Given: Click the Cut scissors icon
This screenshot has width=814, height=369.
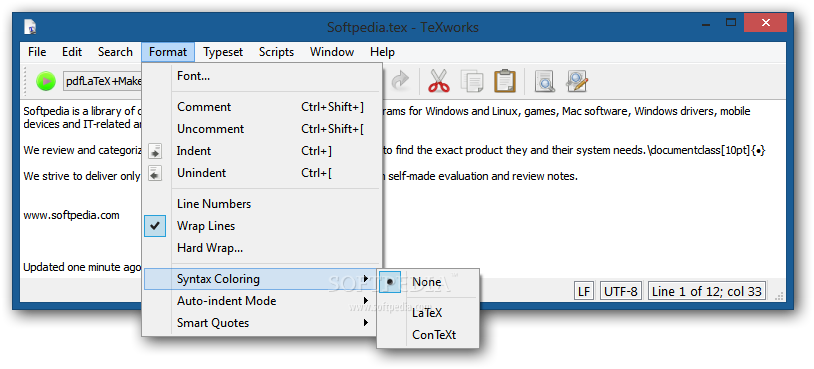Looking at the screenshot, I should pos(439,81).
